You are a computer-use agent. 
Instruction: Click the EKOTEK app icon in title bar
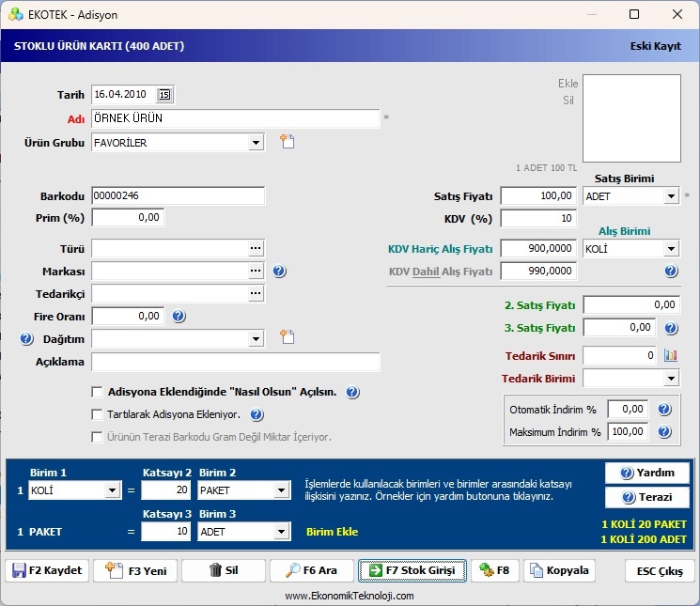(16, 14)
